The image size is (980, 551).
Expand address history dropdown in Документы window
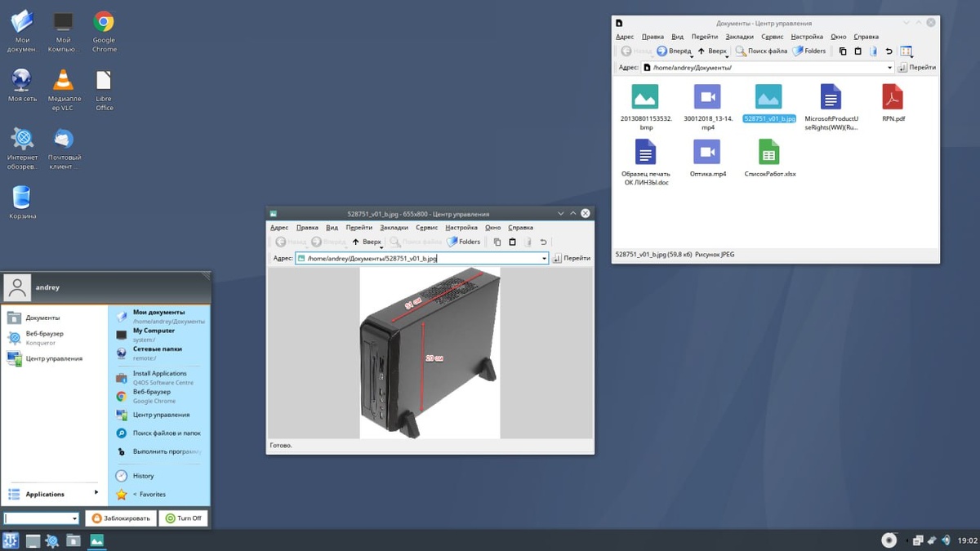pos(889,68)
